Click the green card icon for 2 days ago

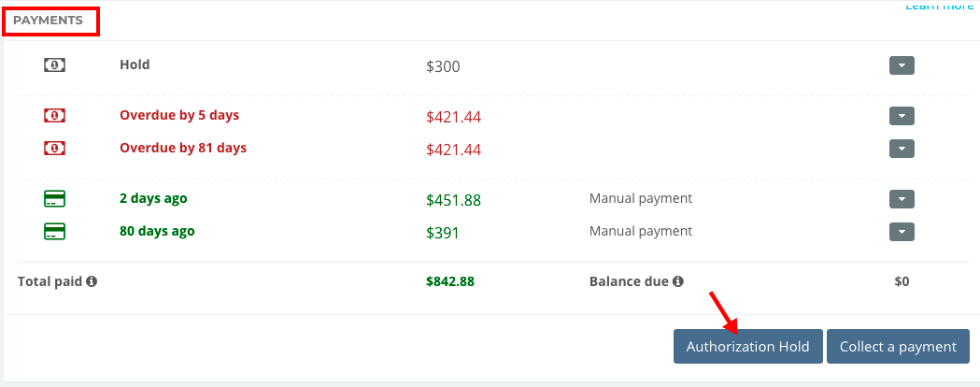coord(54,199)
